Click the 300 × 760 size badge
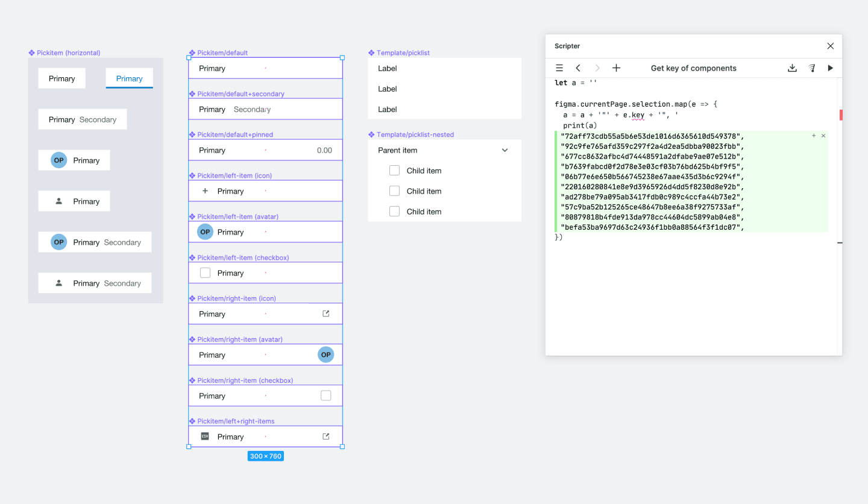Viewport: 868px width, 504px height. tap(265, 456)
